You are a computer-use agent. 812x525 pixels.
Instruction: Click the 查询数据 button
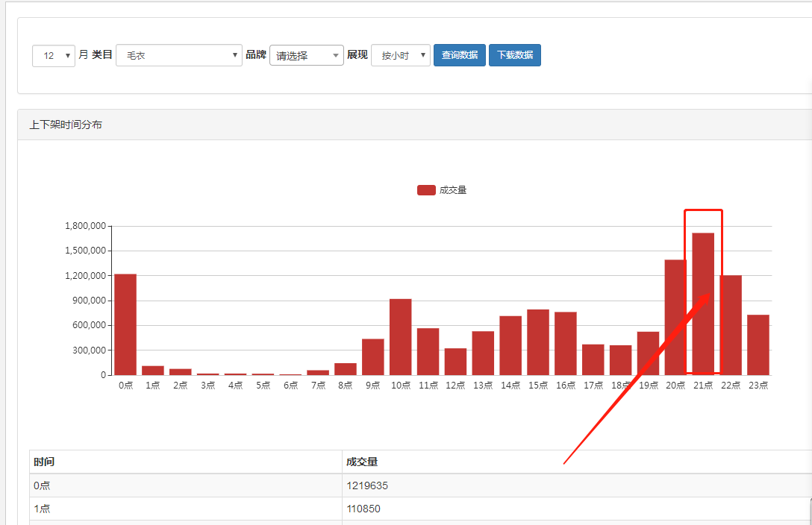460,56
